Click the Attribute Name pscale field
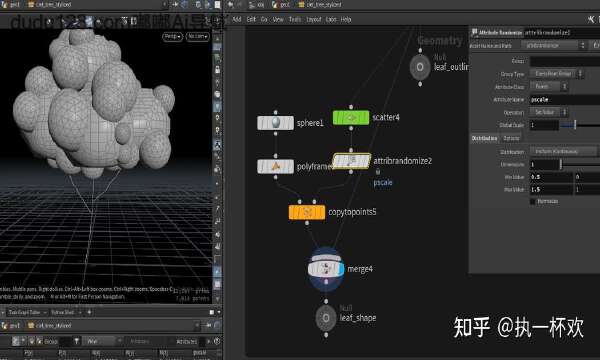Image resolution: width=600 pixels, height=360 pixels. tap(565, 99)
